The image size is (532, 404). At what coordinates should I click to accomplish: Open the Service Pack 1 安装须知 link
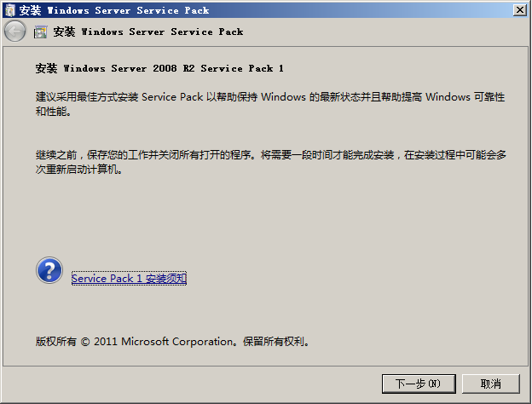coord(129,279)
